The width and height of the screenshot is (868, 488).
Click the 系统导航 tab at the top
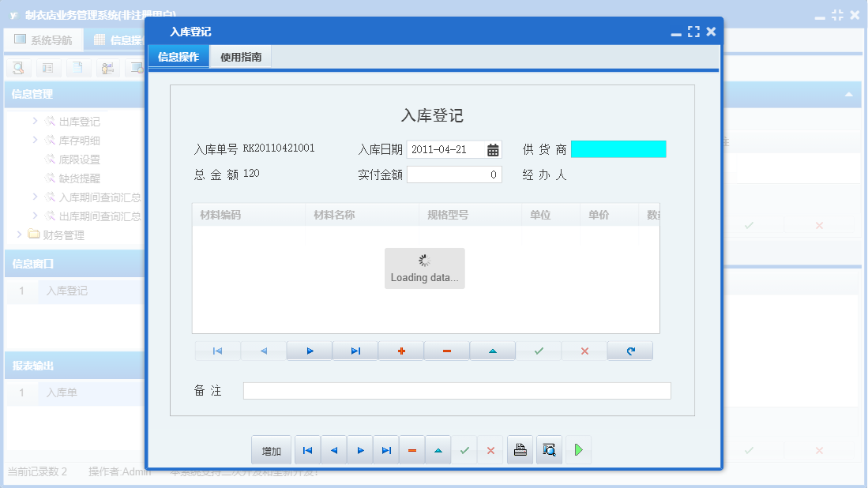(43, 39)
